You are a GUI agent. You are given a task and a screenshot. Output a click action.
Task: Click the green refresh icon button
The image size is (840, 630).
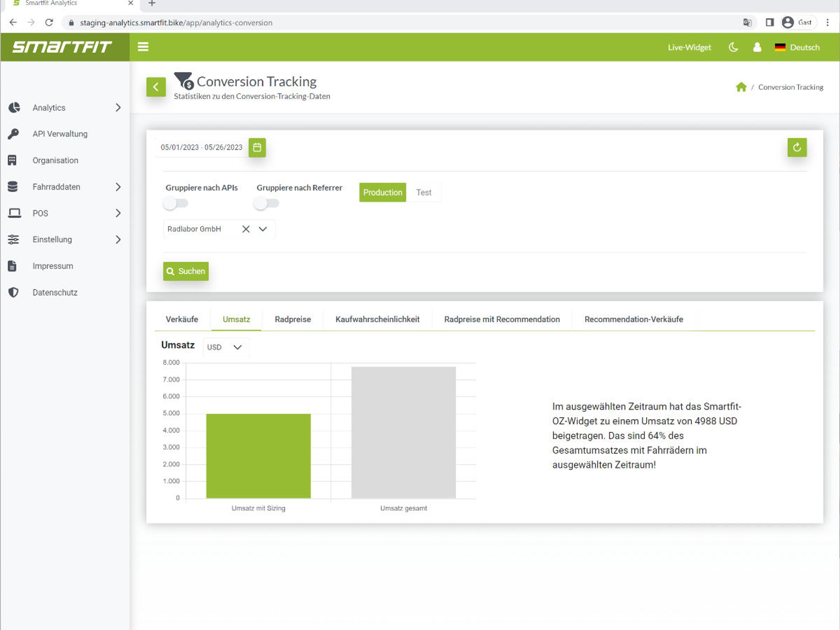[x=797, y=147]
